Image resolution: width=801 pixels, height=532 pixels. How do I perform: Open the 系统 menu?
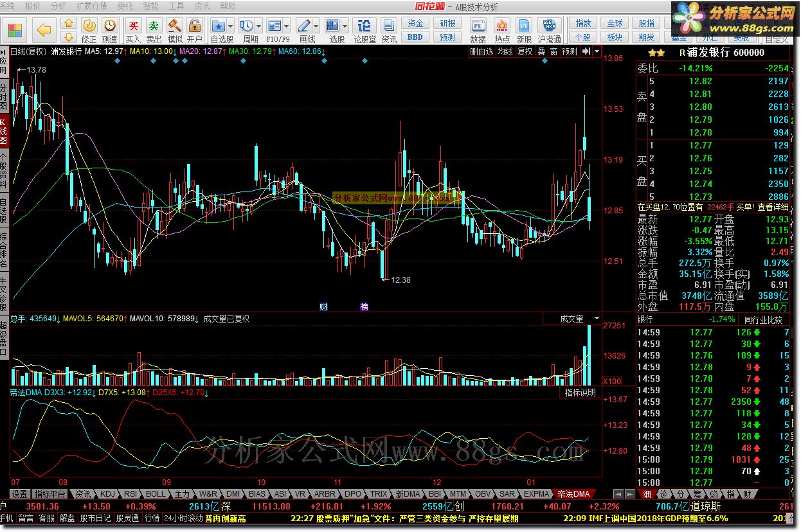(x=7, y=6)
